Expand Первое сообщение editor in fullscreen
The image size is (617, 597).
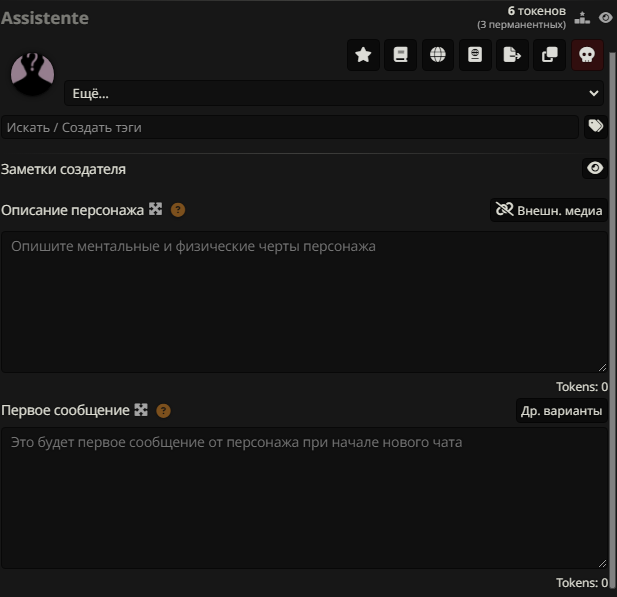pyautogui.click(x=141, y=410)
